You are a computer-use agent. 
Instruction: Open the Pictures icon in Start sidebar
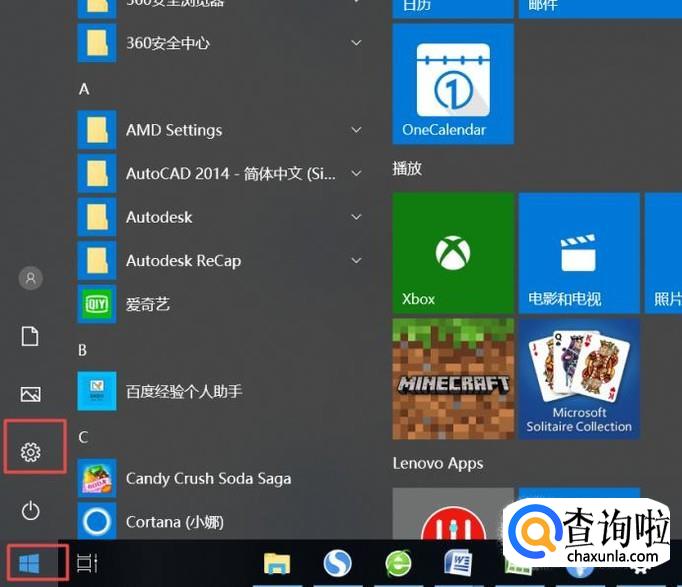pos(30,394)
